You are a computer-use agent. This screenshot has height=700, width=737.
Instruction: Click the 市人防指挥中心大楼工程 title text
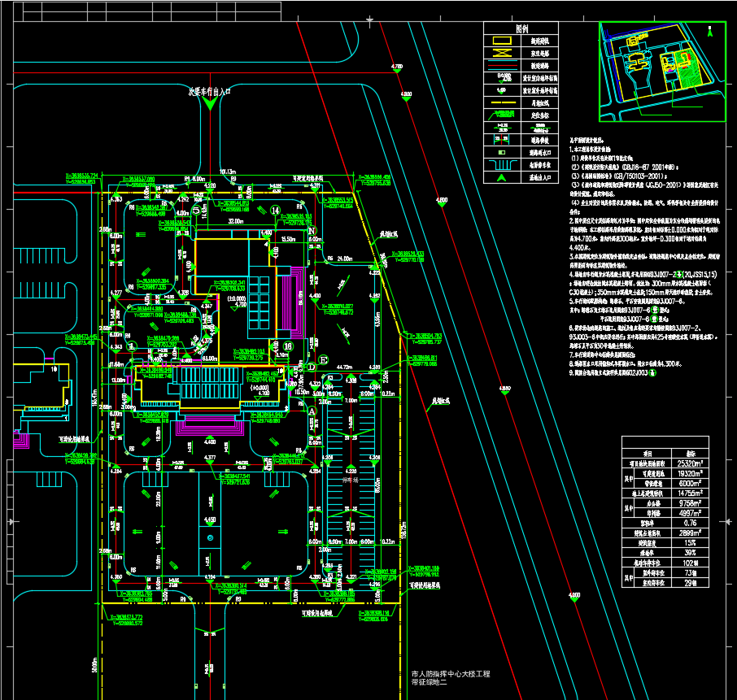coord(451,674)
